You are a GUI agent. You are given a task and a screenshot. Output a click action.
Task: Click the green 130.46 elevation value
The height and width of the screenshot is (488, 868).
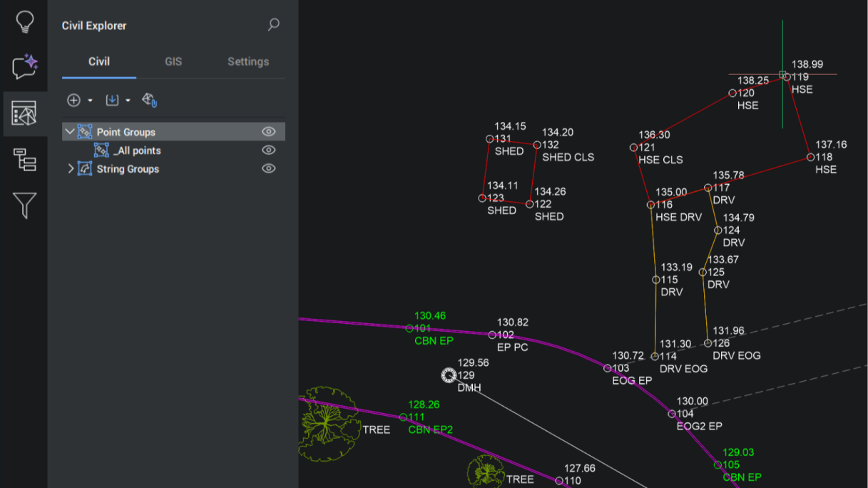430,315
